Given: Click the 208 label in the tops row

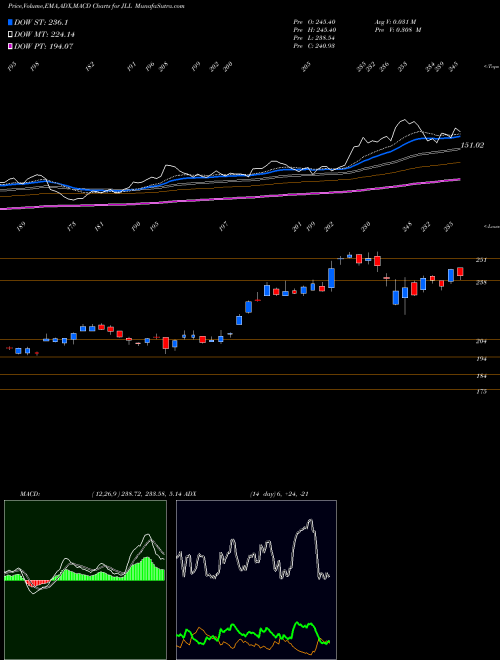Looking at the screenshot, I should click(163, 67).
